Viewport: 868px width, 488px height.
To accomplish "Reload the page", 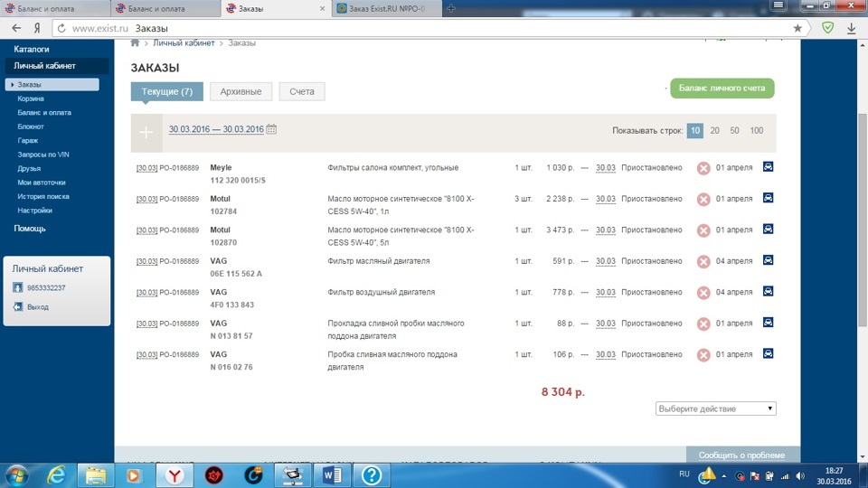I will pos(61,28).
